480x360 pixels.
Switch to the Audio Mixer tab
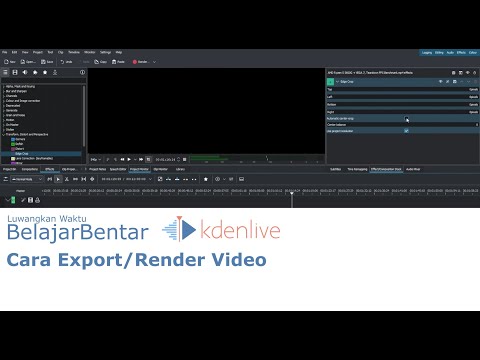(413, 169)
